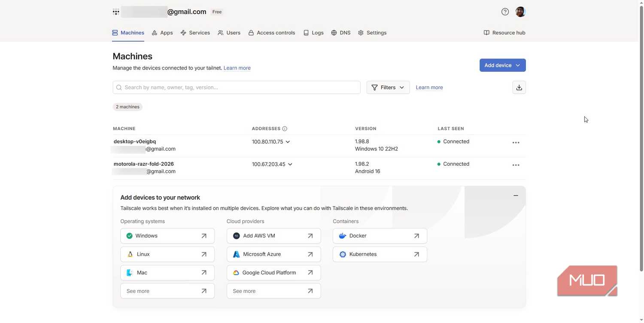Click the Windows external link arrow
This screenshot has width=644, height=323.
204,236
